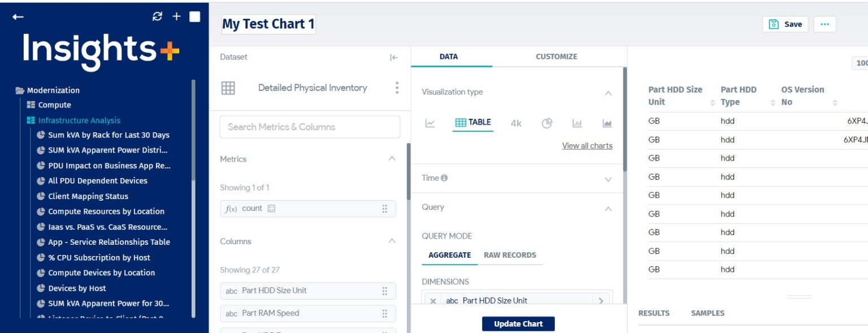Click the plus icon to create new item
868x333 pixels.
click(176, 16)
